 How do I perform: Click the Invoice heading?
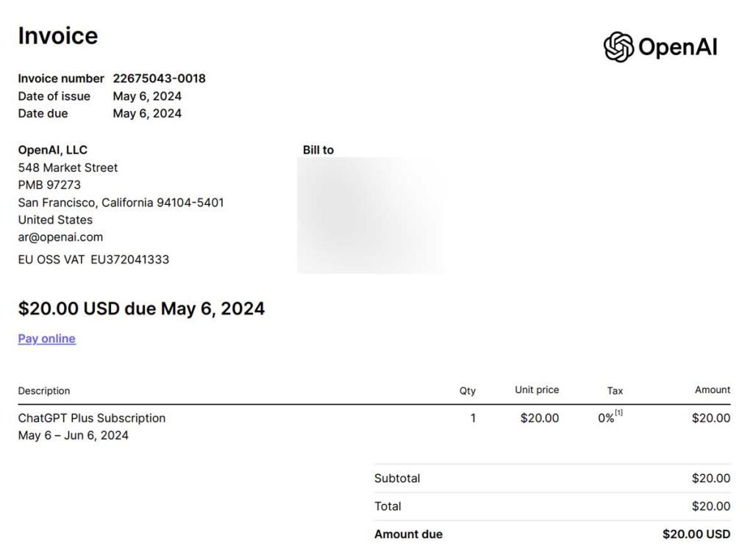57,36
